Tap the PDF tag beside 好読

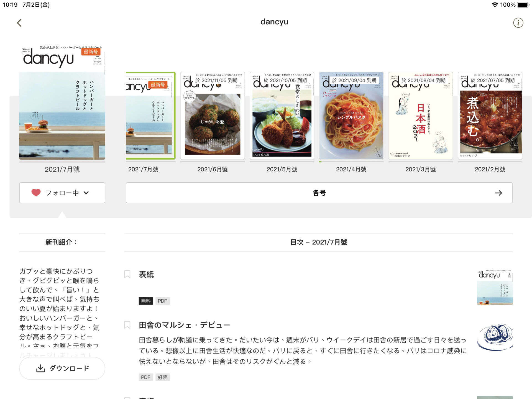click(x=146, y=377)
